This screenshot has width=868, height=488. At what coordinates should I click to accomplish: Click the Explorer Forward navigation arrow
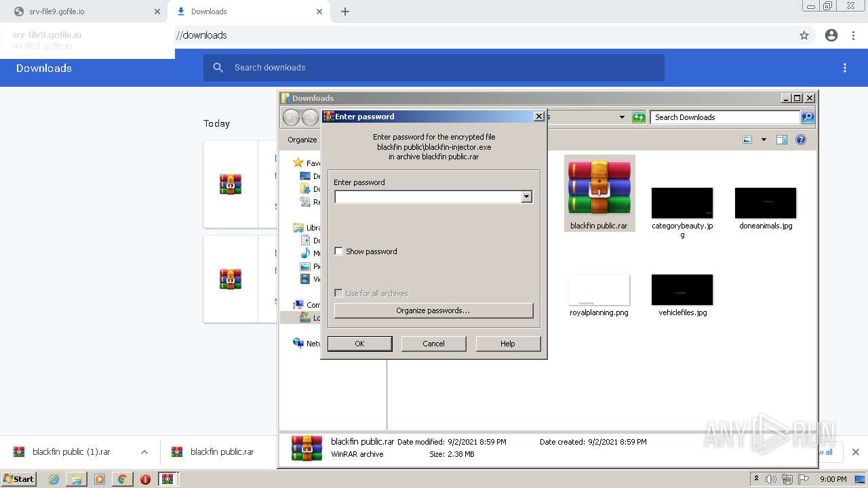point(310,117)
